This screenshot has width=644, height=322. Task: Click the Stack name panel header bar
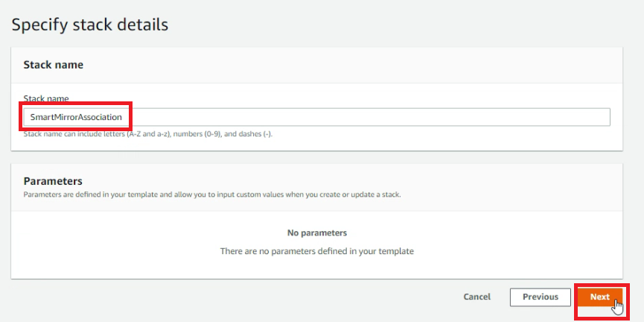pos(316,65)
